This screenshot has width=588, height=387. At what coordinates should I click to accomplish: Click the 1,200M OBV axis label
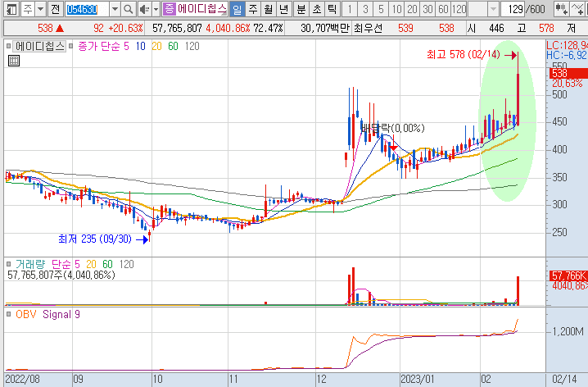(x=568, y=332)
